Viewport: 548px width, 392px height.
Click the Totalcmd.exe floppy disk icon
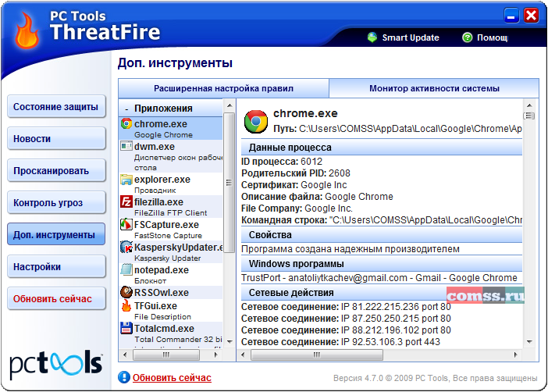[x=126, y=328]
